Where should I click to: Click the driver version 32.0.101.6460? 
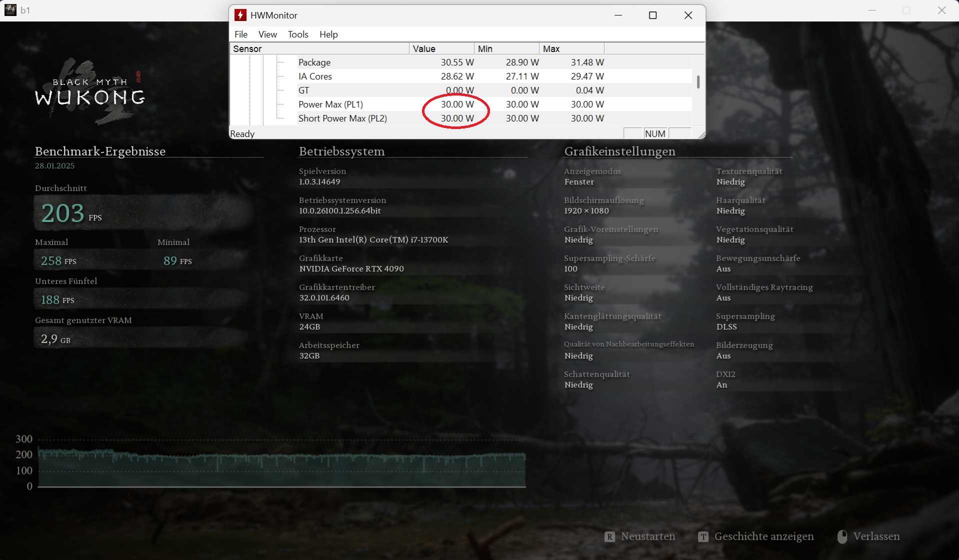[x=324, y=297]
